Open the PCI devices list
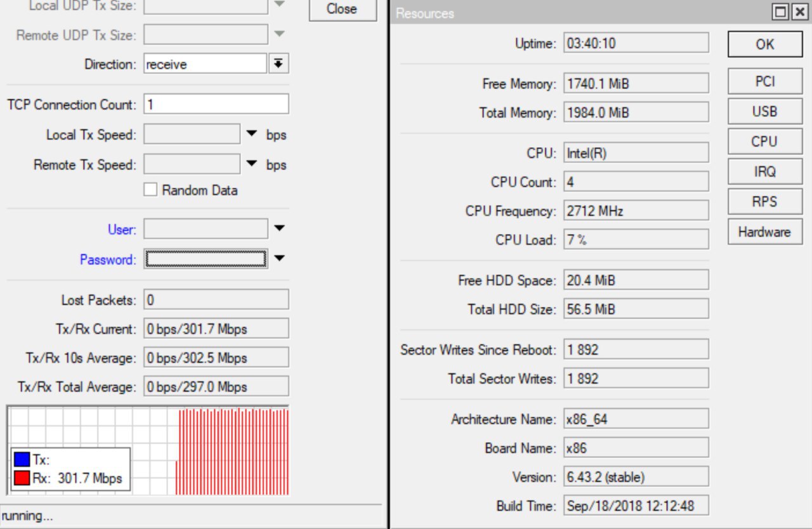Screen dimensions: 812x529 click(764, 82)
